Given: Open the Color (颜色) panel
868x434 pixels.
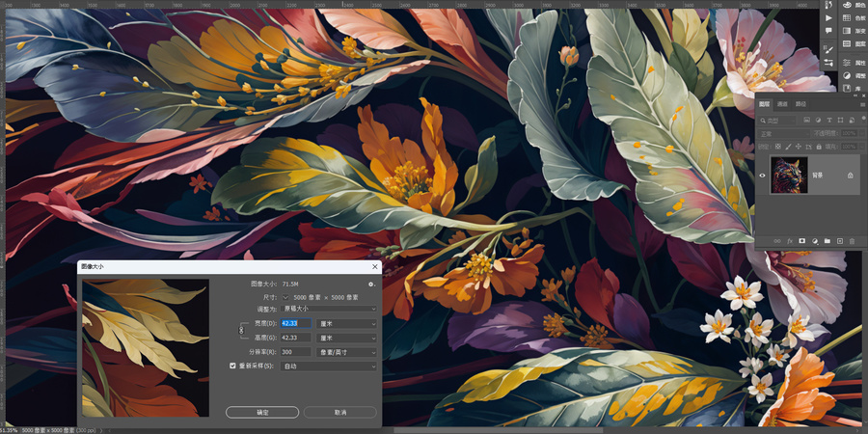Looking at the screenshot, I should [x=854, y=5].
